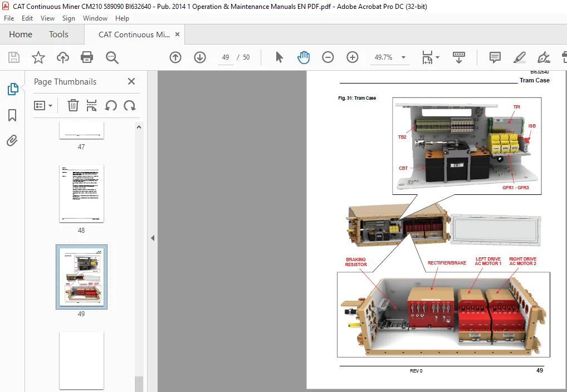
Task: Click the 'GFR1 - GFR3' label
Action: tap(516, 188)
